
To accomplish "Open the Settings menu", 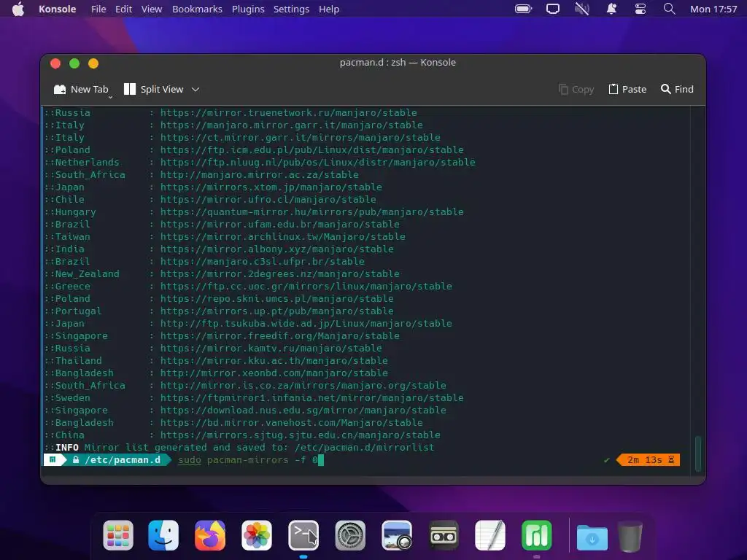I will click(291, 9).
